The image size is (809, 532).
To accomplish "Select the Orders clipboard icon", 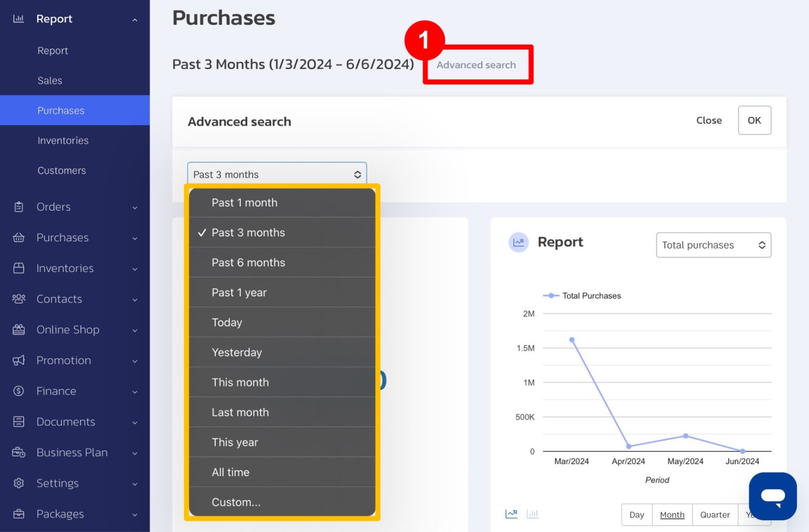I will coord(19,206).
